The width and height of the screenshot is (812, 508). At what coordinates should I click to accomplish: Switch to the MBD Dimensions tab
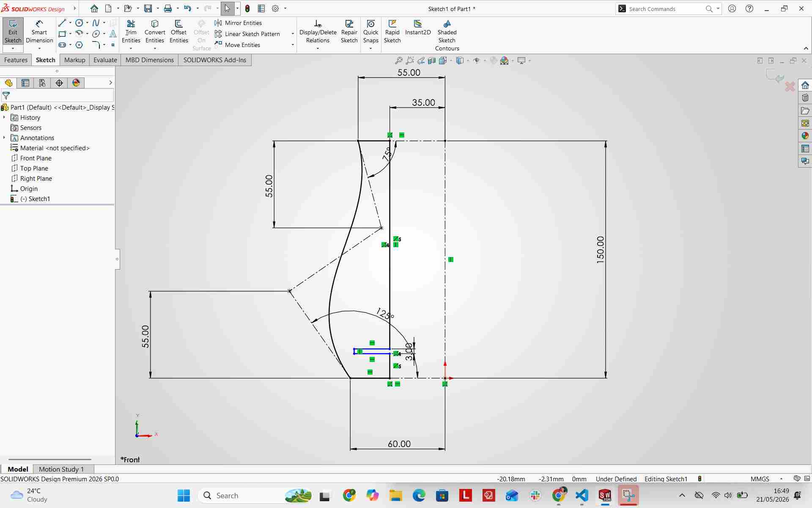[150, 60]
